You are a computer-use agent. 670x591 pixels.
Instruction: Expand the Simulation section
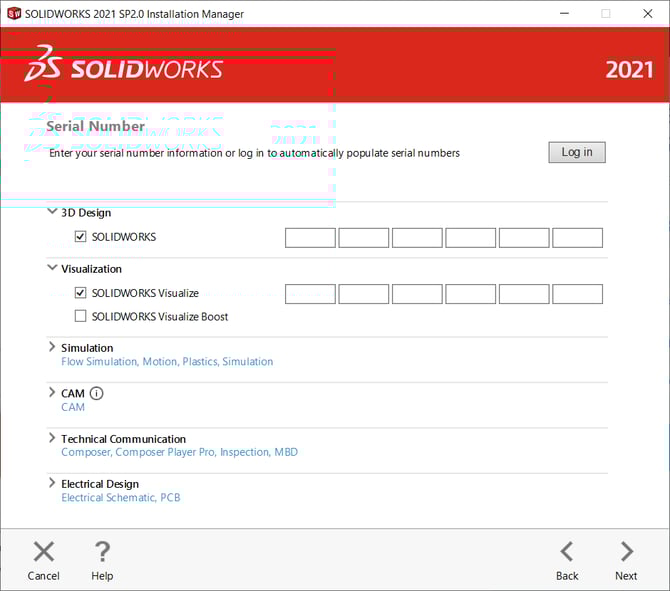52,347
